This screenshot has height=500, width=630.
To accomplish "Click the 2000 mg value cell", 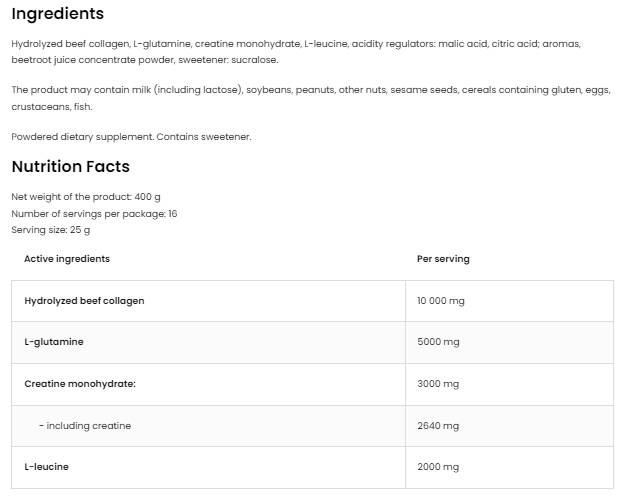I will (438, 467).
